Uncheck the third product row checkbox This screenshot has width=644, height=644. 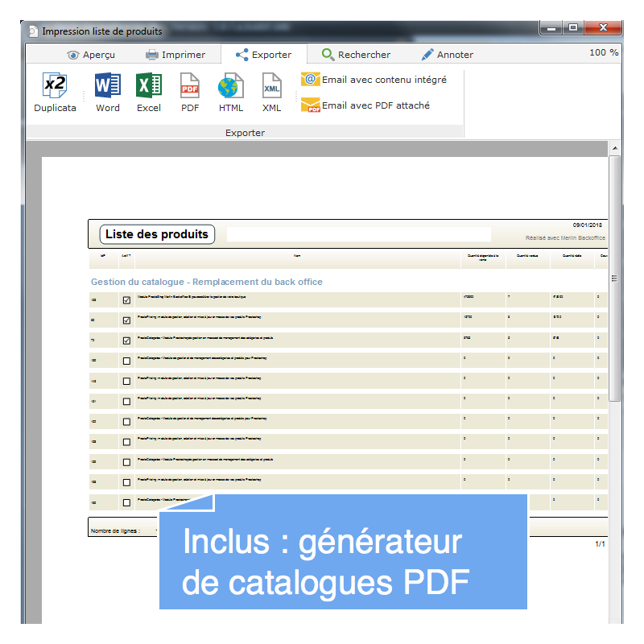[126, 341]
